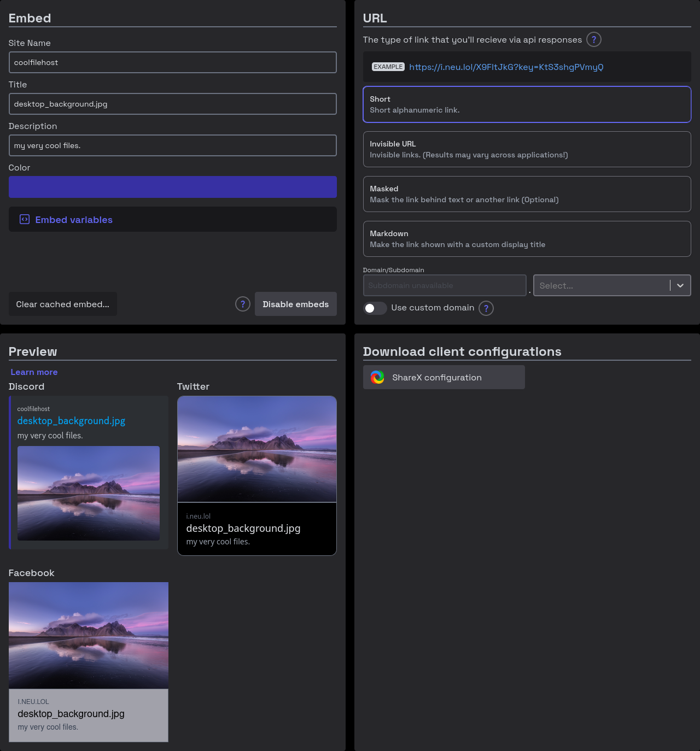Choose the Masked link option
The width and height of the screenshot is (700, 751).
[x=527, y=194]
